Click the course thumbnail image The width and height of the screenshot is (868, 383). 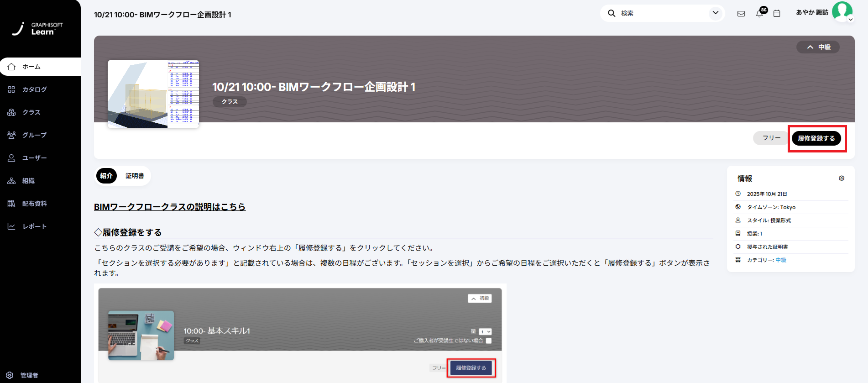pos(153,94)
